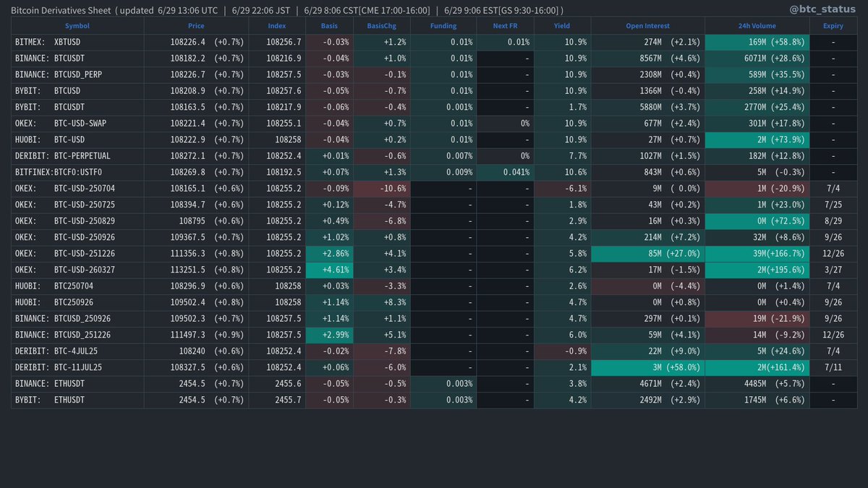The height and width of the screenshot is (488, 868).
Task: Click the 3M (+58.0%) open interest cell
Action: [x=648, y=367]
